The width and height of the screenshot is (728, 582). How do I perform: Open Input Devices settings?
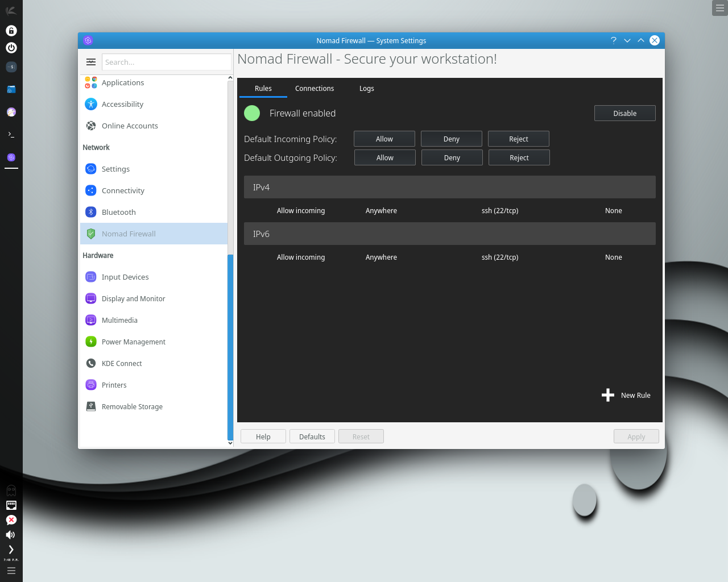(154, 277)
